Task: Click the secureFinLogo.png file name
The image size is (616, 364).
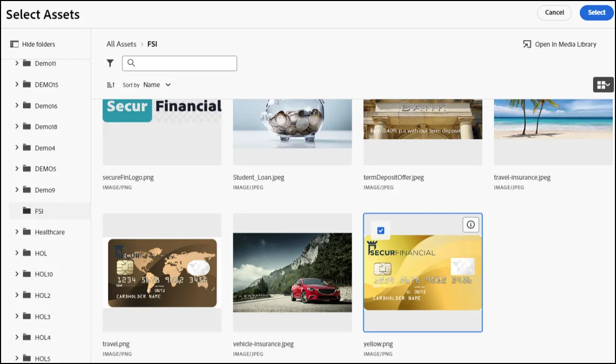Action: (x=128, y=177)
